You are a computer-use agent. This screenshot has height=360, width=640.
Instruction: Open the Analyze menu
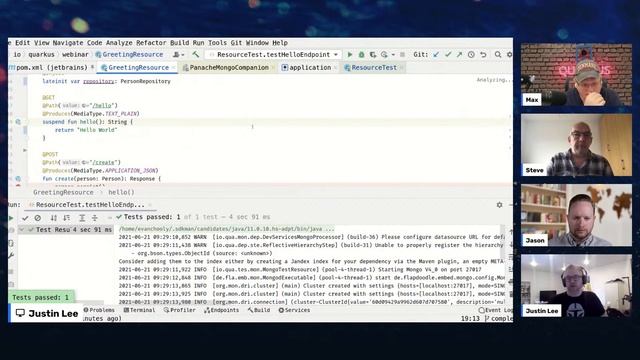119,42
